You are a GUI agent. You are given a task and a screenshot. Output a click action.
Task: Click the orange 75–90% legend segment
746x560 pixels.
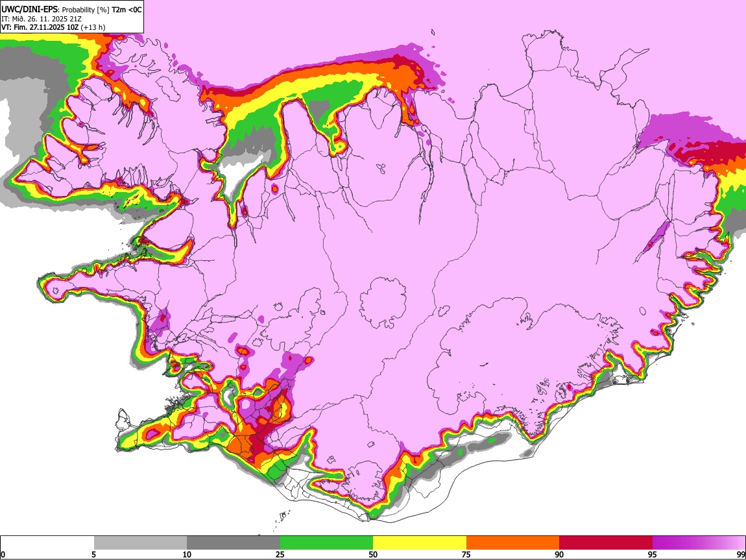pyautogui.click(x=512, y=542)
